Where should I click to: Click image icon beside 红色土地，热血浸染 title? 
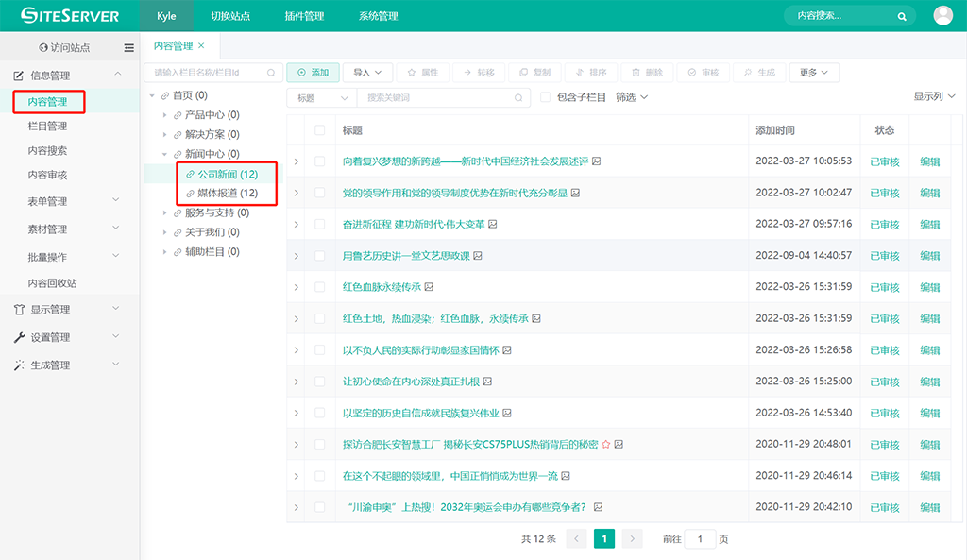(x=536, y=318)
